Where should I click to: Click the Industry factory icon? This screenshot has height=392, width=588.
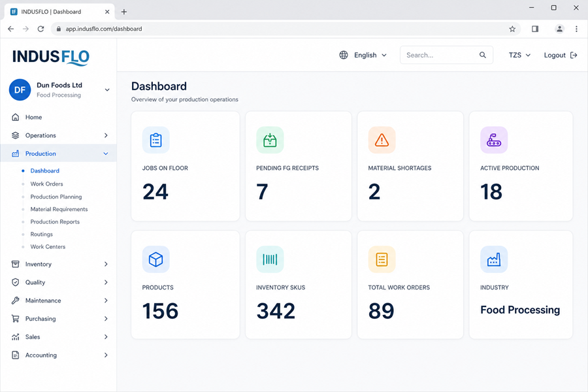coord(494,259)
